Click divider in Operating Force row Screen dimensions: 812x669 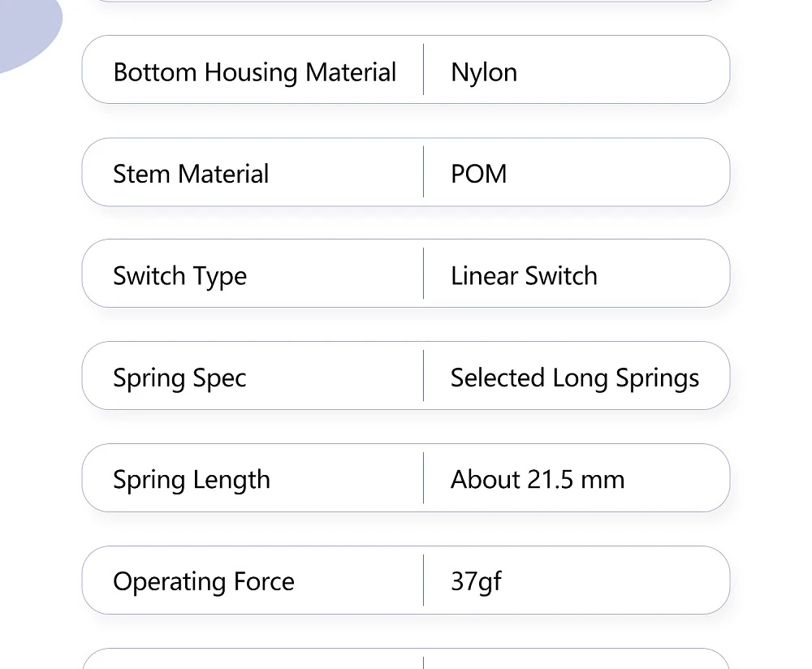tap(424, 580)
